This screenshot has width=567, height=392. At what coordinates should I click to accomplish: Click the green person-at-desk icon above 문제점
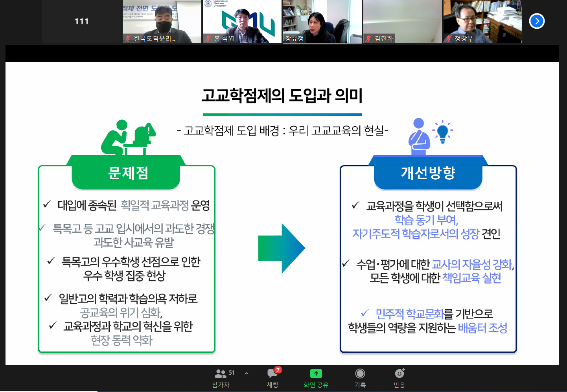point(128,138)
